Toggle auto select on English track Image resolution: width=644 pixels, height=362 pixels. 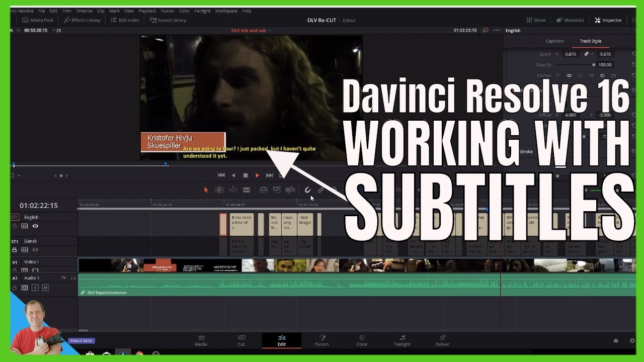click(25, 226)
